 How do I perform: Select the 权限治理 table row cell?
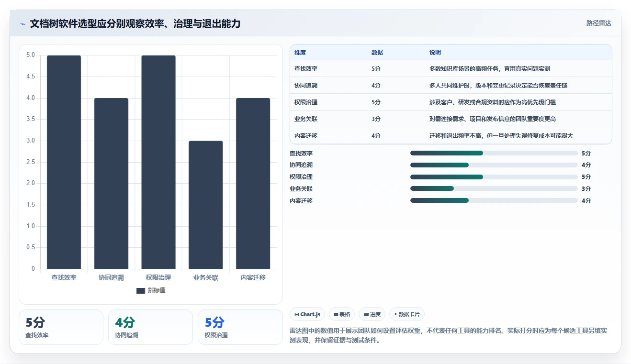tap(306, 102)
